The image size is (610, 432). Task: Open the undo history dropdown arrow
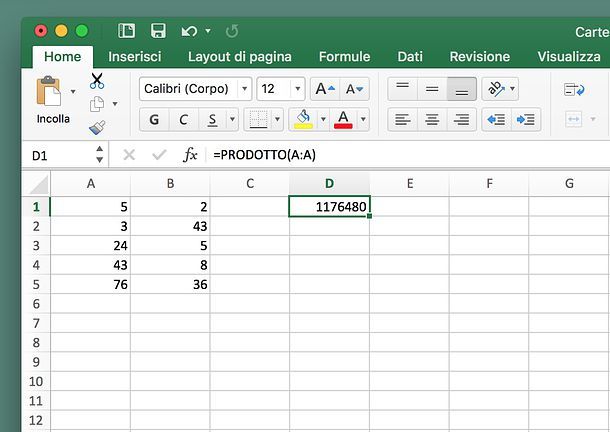[x=208, y=31]
